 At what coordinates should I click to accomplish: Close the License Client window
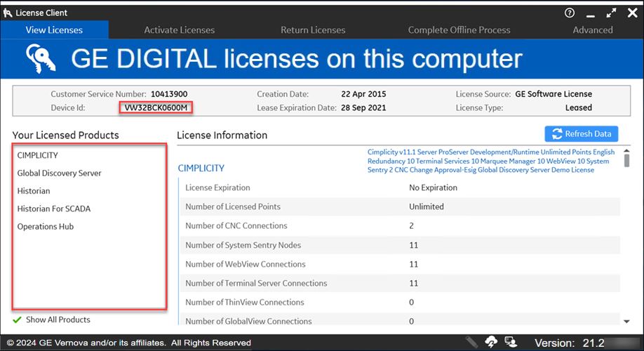click(633, 13)
